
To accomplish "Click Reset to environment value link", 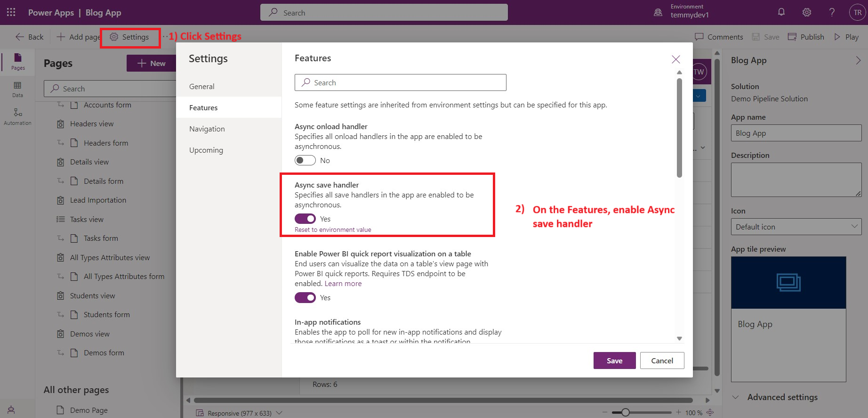I will [333, 229].
